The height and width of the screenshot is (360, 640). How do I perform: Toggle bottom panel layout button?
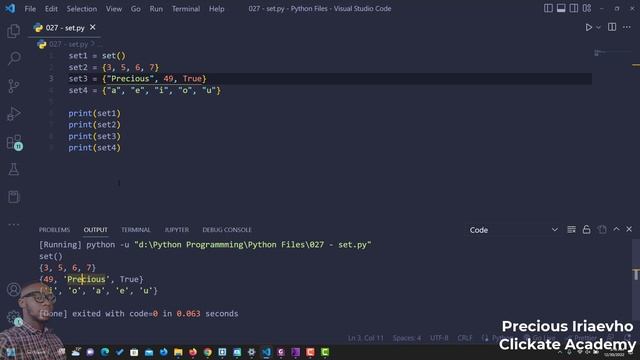(x=561, y=8)
